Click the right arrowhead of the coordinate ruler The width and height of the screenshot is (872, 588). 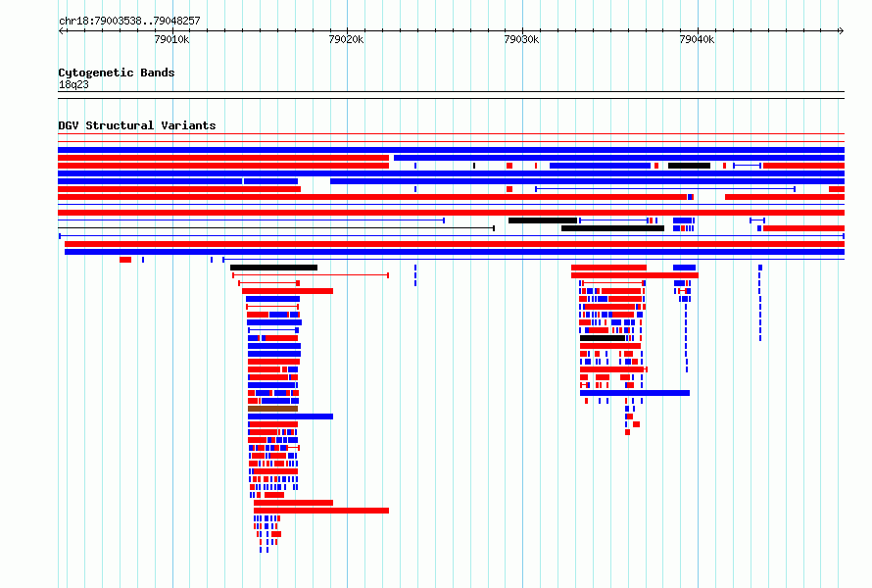841,30
